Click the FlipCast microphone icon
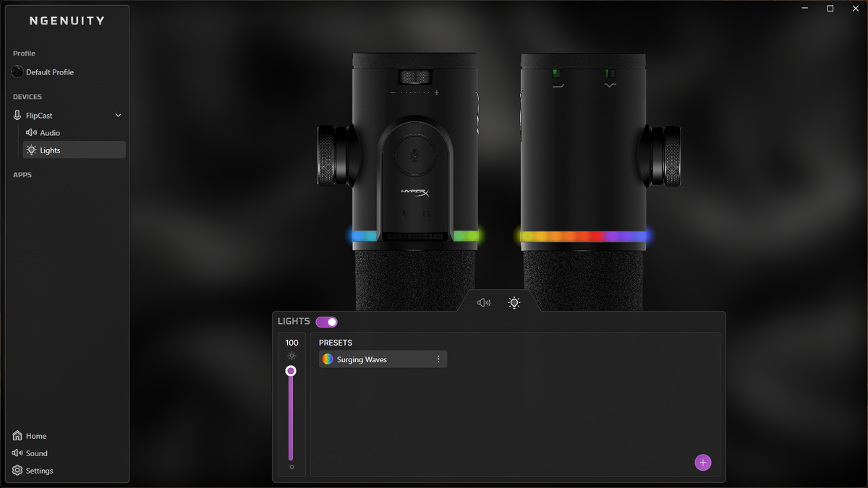Screen dimensions: 868x488 [x=17, y=116]
